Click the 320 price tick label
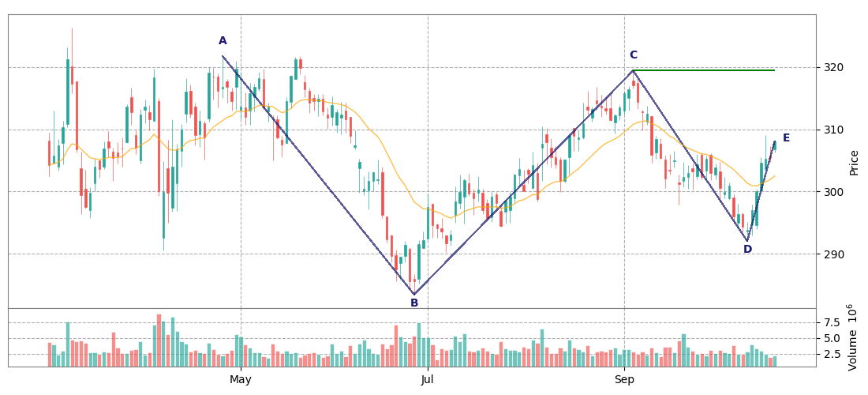 pos(833,68)
